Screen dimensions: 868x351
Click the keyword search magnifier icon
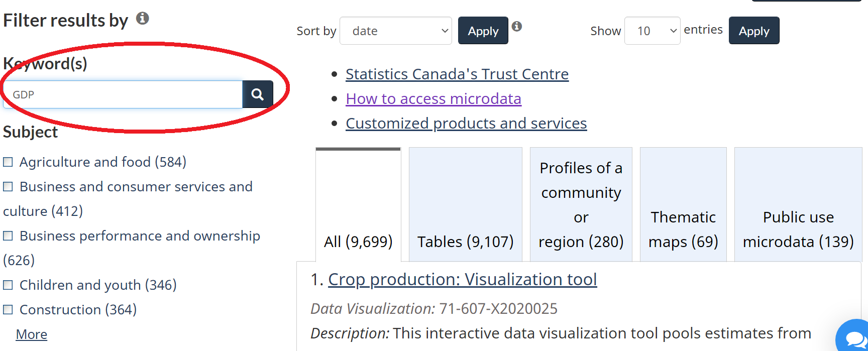258,94
